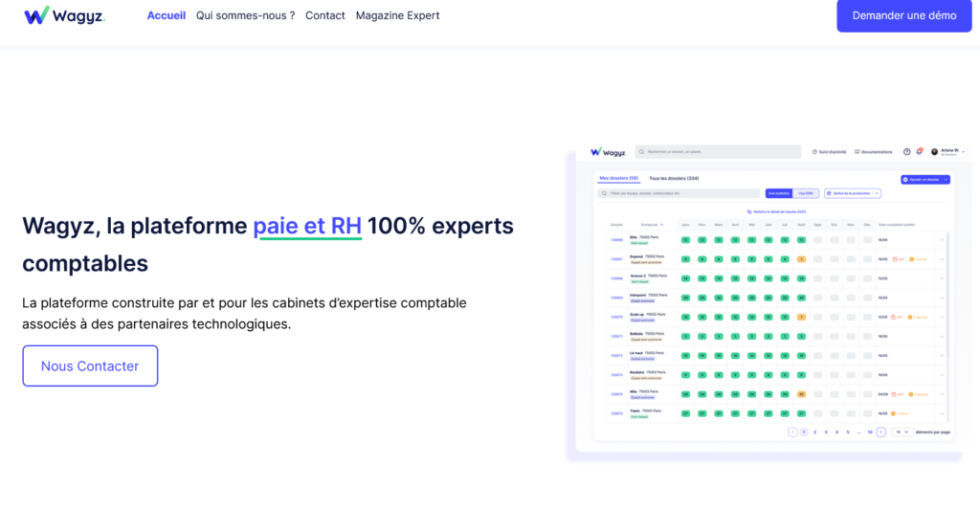This screenshot has width=980, height=508.
Task: Click the red calendar icon in Scale-up row
Action: click(895, 318)
